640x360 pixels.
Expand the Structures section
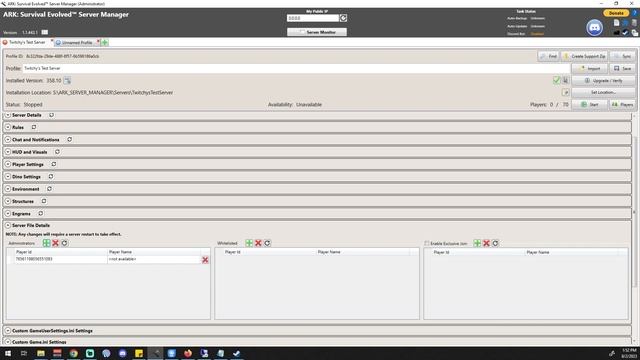(8, 201)
